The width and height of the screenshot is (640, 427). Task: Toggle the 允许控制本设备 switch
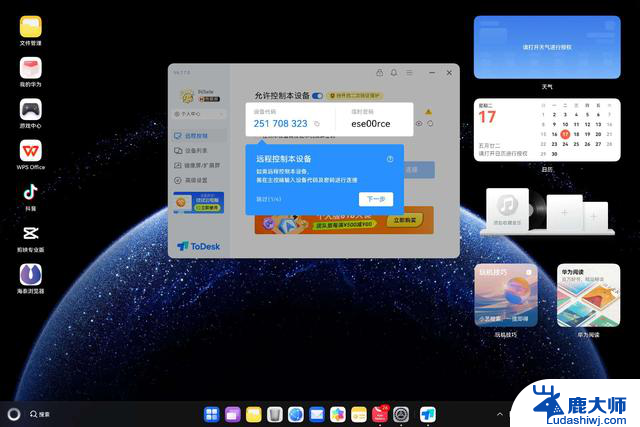(x=318, y=96)
